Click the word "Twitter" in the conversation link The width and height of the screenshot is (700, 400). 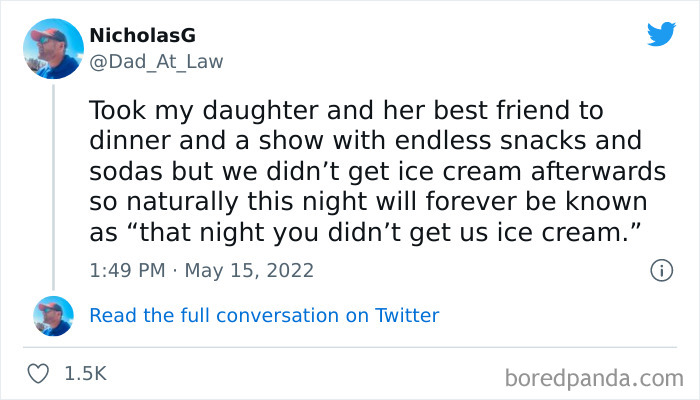tap(407, 315)
